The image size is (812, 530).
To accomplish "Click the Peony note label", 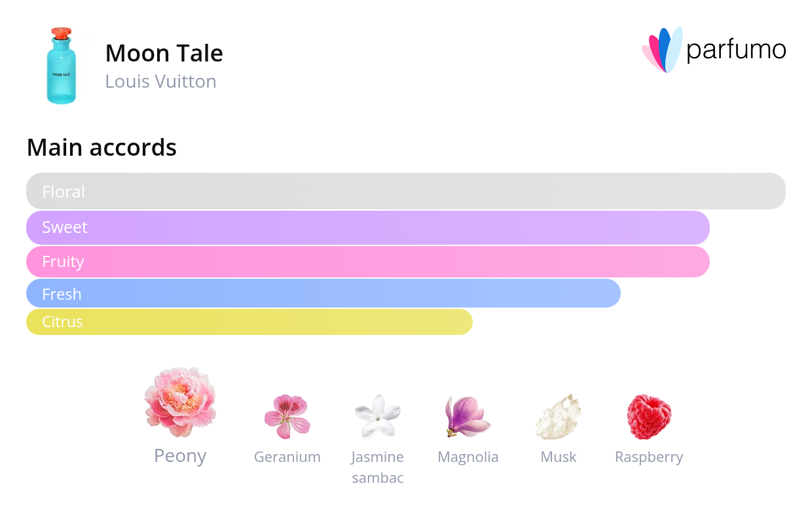I will pos(180,456).
